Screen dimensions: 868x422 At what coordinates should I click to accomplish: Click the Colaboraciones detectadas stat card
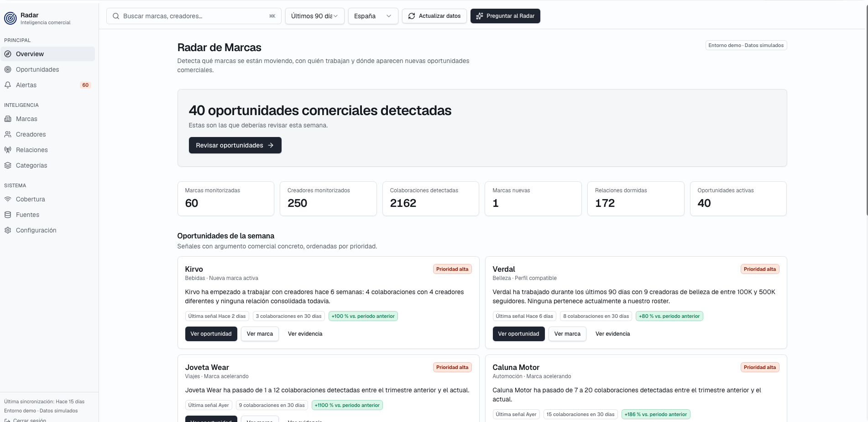(431, 199)
